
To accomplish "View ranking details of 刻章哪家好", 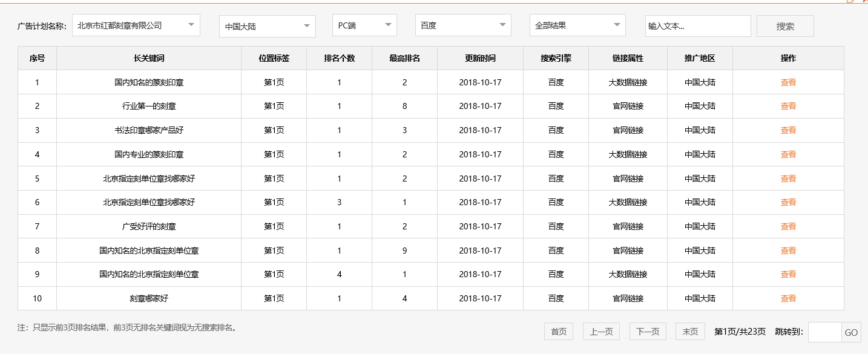I will (x=788, y=298).
